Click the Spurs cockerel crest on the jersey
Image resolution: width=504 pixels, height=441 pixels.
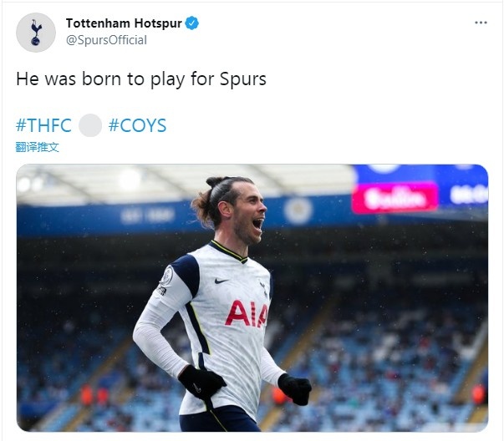click(263, 289)
